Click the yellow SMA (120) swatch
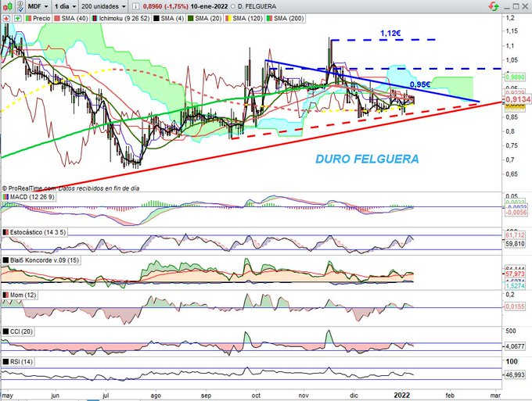Image resolution: width=532 pixels, height=401 pixels. pos(228,18)
